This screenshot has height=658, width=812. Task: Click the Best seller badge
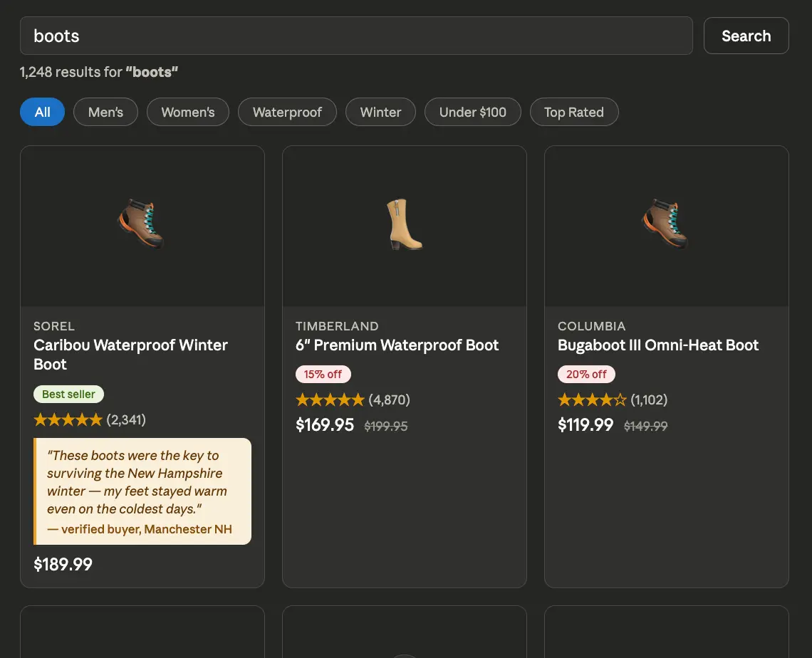pyautogui.click(x=68, y=394)
